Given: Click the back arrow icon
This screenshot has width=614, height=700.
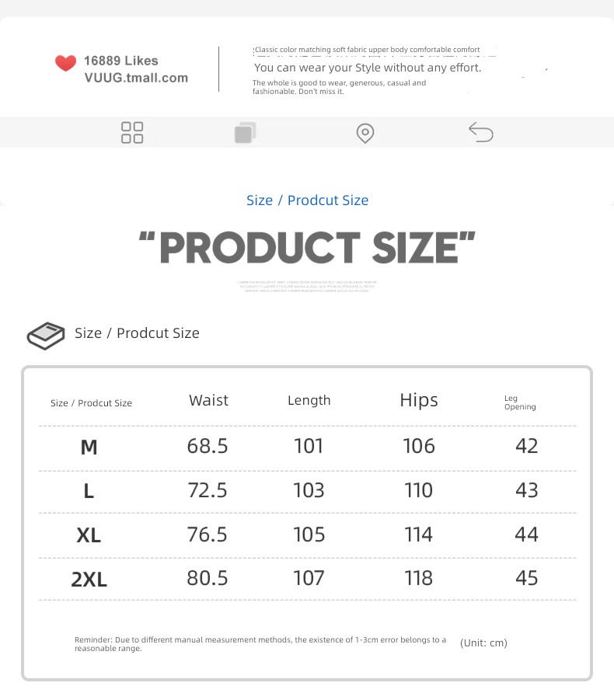Looking at the screenshot, I should tap(481, 132).
